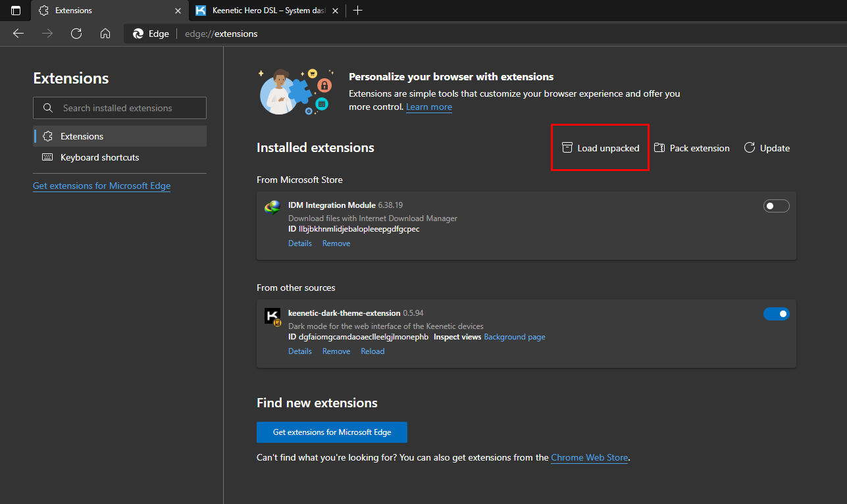
Task: Reload the keenetic-dark-theme-extension
Action: pos(372,351)
